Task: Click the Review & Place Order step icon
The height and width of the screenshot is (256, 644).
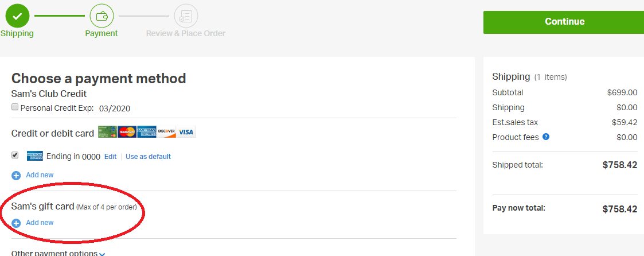Action: point(186,15)
